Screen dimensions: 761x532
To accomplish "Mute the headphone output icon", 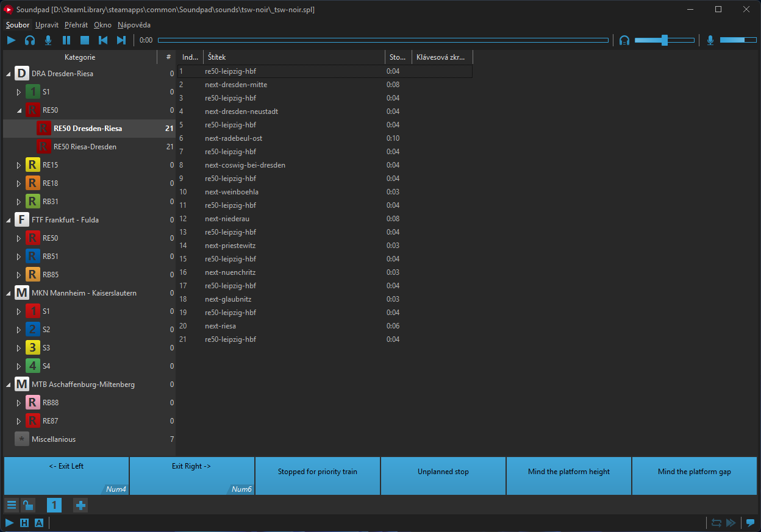I will tap(624, 40).
